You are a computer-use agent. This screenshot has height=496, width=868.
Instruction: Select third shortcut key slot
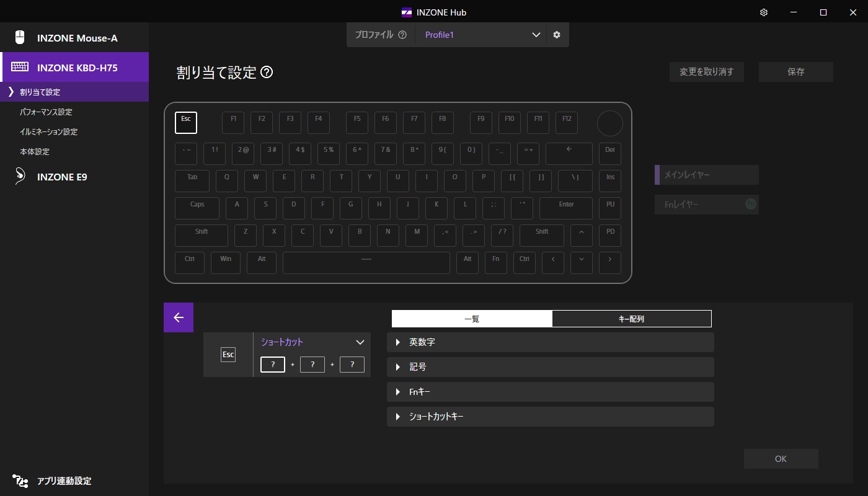352,365
